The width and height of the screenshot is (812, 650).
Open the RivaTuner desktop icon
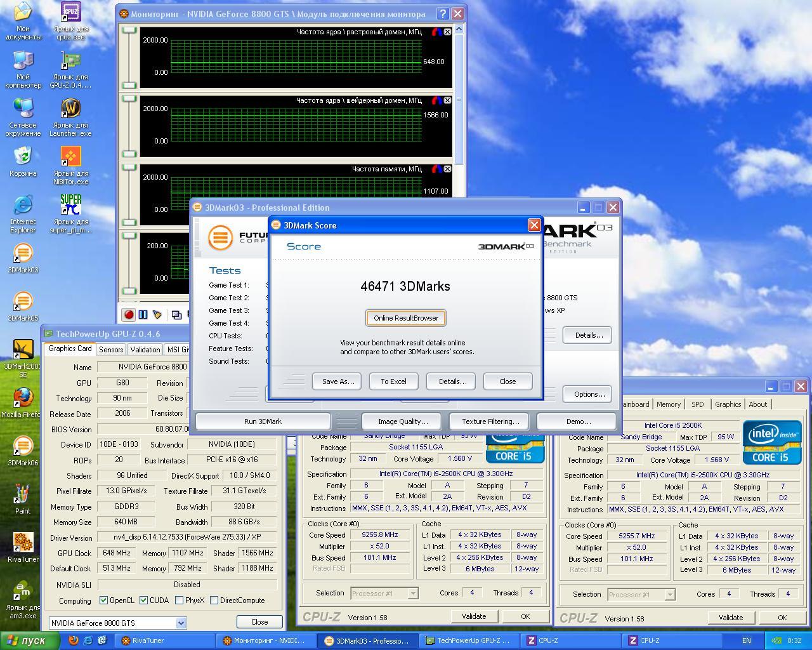23,547
